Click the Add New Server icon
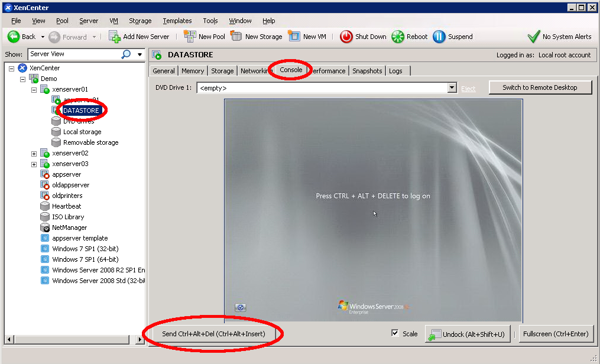Image resolution: width=600 pixels, height=364 pixels. point(115,37)
